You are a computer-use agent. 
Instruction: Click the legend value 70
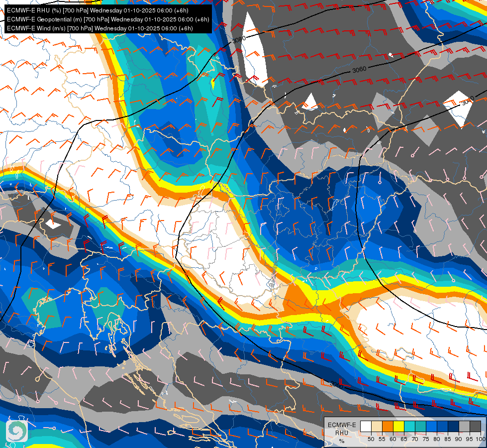point(415,439)
